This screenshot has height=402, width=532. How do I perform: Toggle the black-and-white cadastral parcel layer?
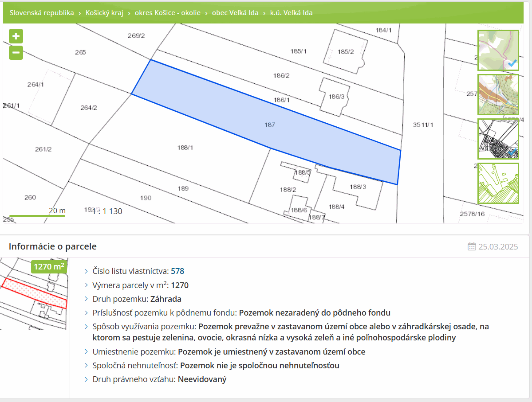click(498, 139)
